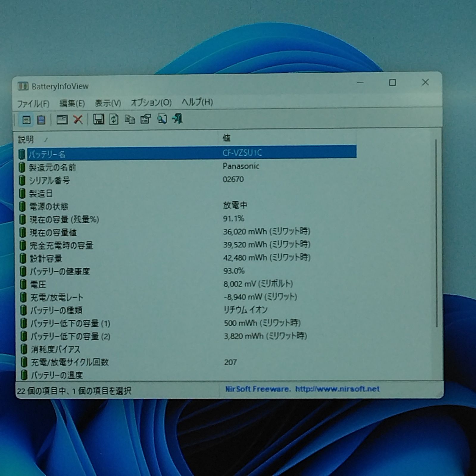This screenshot has height=476, width=476.
Task: Maximize the BatteryInfoView window
Action: (x=392, y=82)
